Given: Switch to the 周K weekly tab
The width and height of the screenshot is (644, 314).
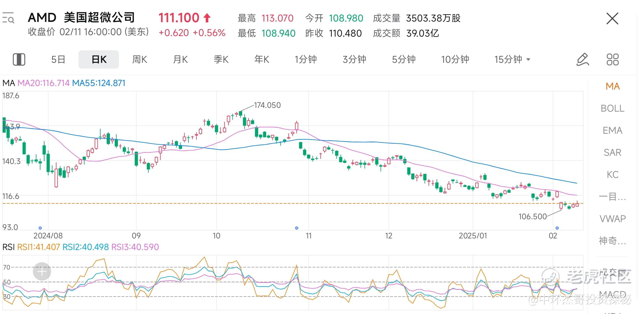Looking at the screenshot, I should tap(140, 60).
